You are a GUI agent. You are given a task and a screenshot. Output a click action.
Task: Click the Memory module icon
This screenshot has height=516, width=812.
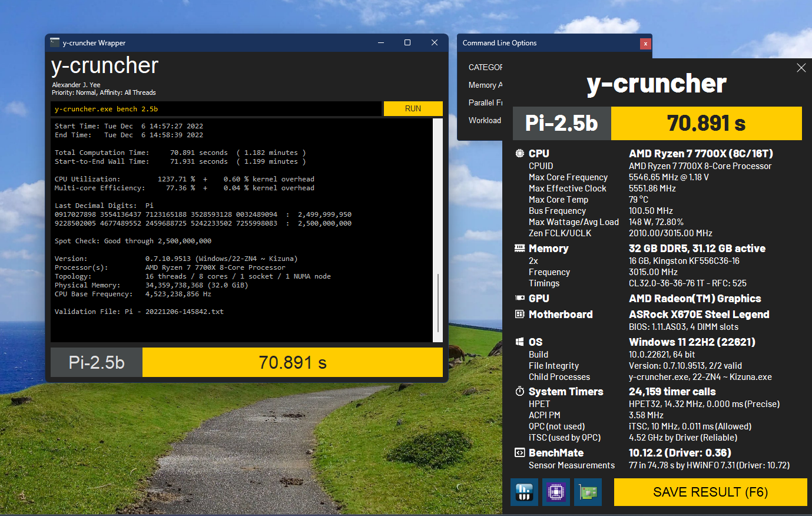[519, 248]
